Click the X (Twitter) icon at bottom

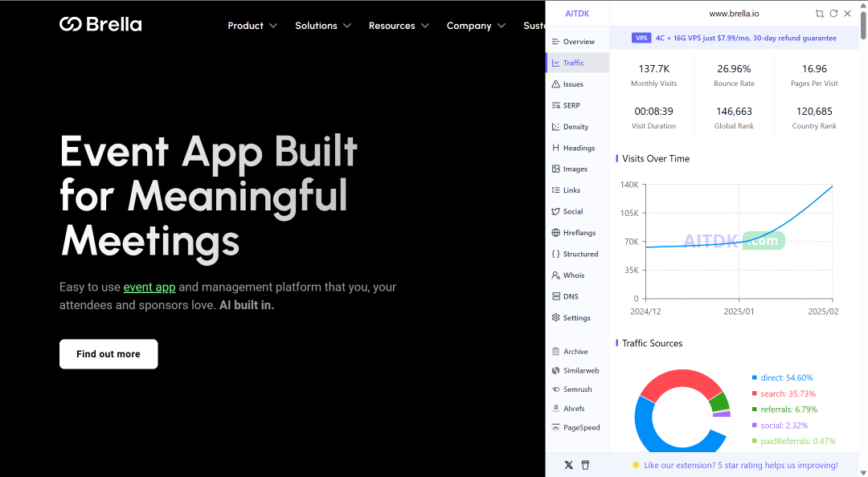coord(568,465)
